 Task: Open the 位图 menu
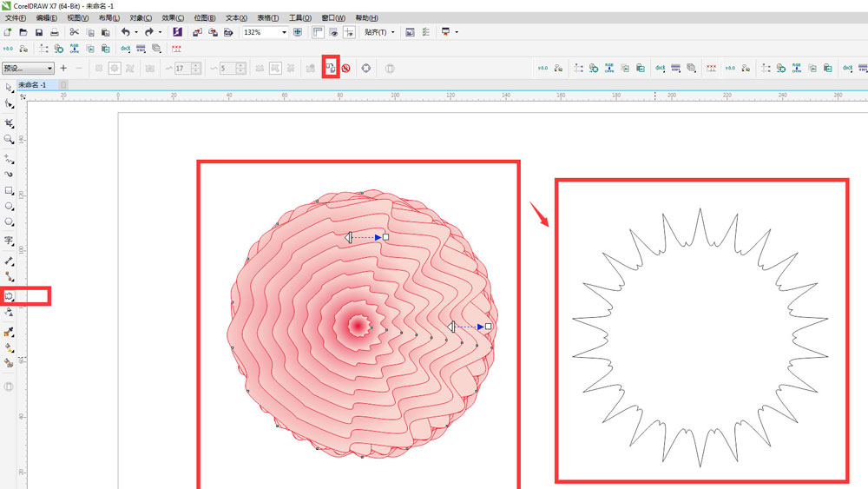(x=204, y=17)
